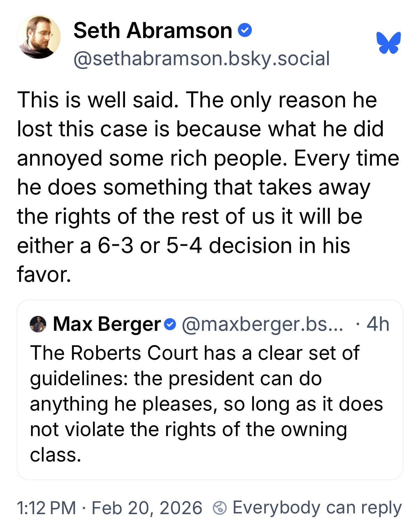Click the Bluesky butterfly logo
The height and width of the screenshot is (526, 420).
click(x=388, y=43)
